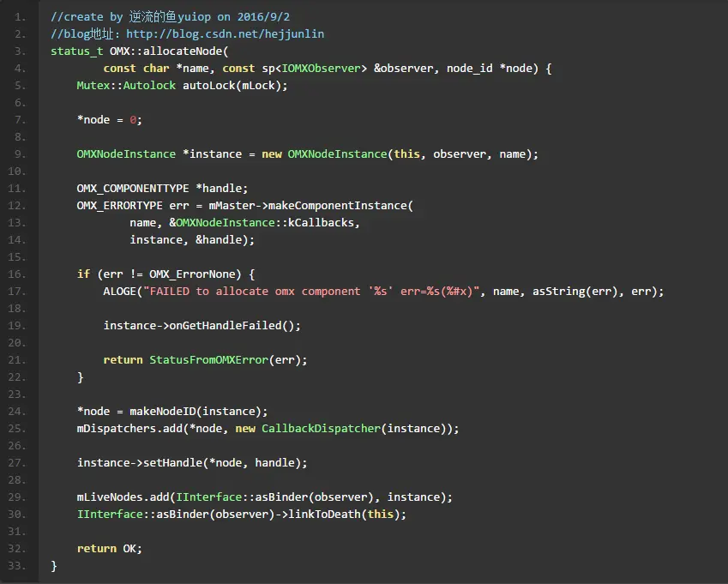Click 'CallbackDispatcher' on line 25
728x584 pixels.
click(x=321, y=429)
